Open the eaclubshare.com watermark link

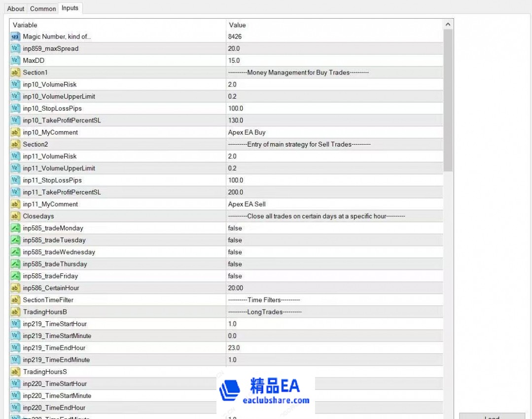[x=276, y=400]
